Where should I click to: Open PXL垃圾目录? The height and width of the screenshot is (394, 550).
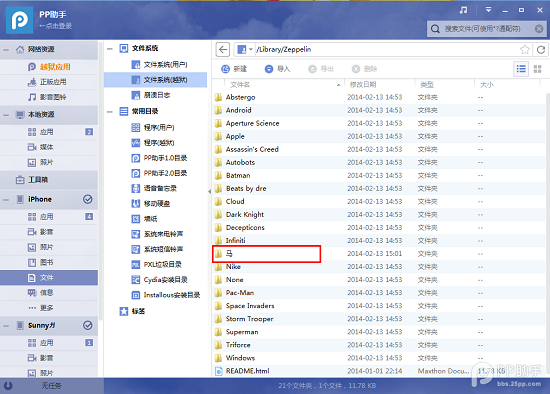pos(157,265)
